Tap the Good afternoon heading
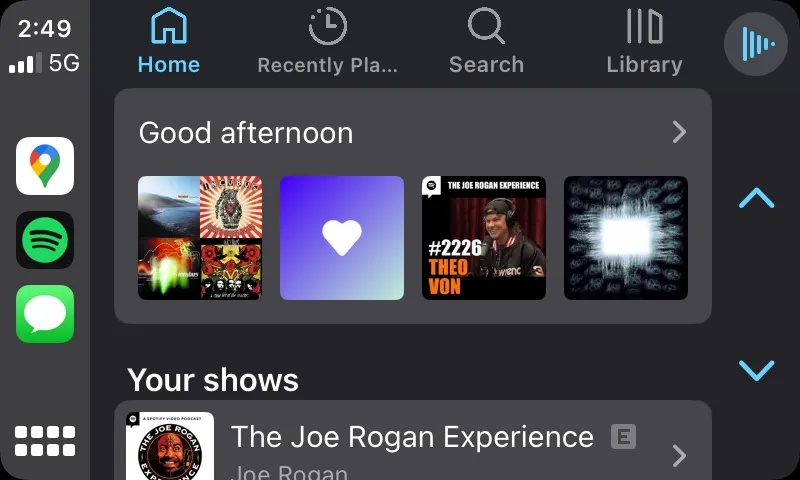Viewport: 800px width, 480px height. click(246, 133)
